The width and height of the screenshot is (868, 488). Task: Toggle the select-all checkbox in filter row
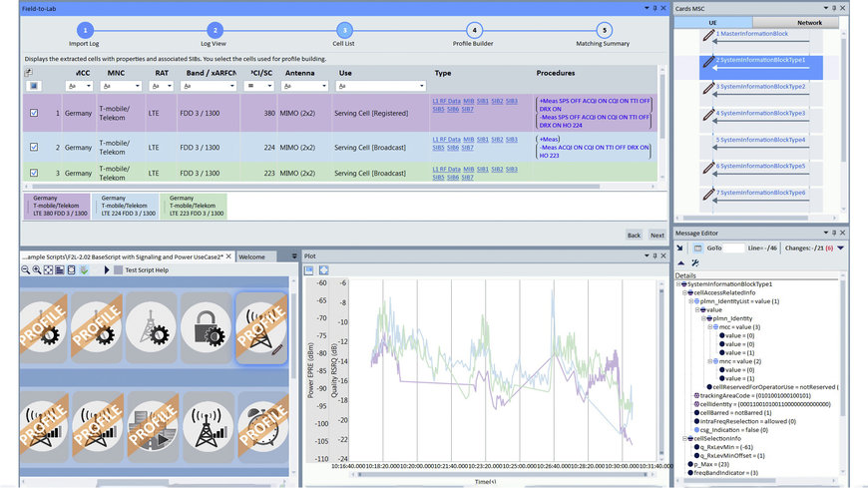coord(33,86)
